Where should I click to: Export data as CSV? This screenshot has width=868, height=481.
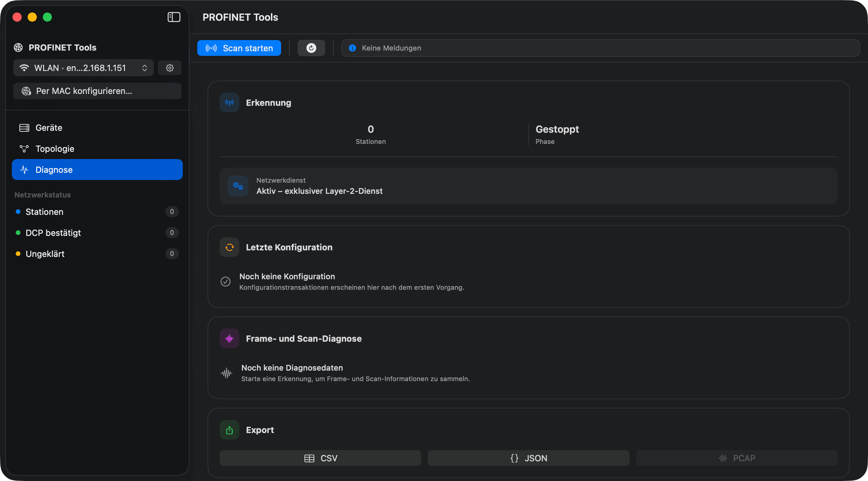320,458
